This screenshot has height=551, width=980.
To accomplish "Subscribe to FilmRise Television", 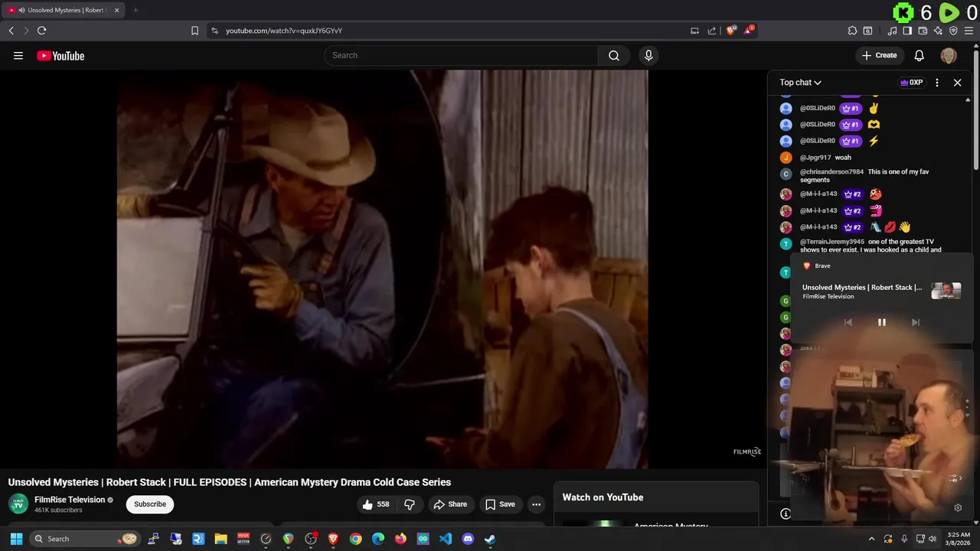I will [150, 504].
